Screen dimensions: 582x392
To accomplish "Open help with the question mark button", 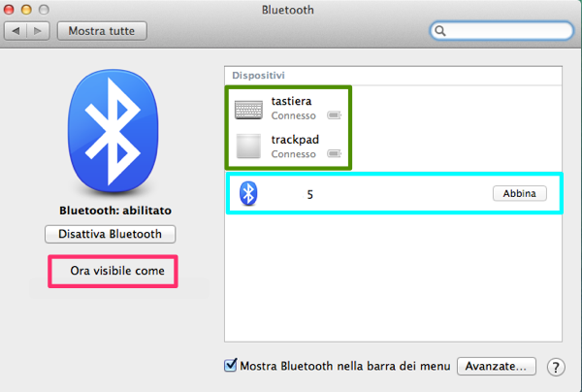I will pyautogui.click(x=556, y=367).
